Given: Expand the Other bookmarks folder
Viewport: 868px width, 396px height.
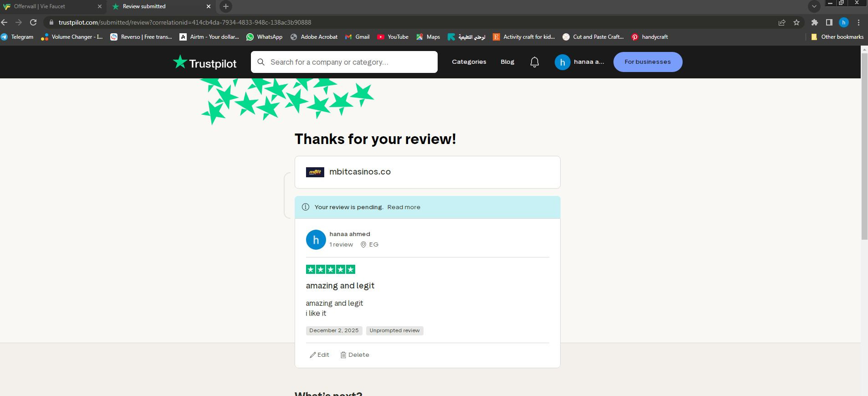Looking at the screenshot, I should point(837,37).
